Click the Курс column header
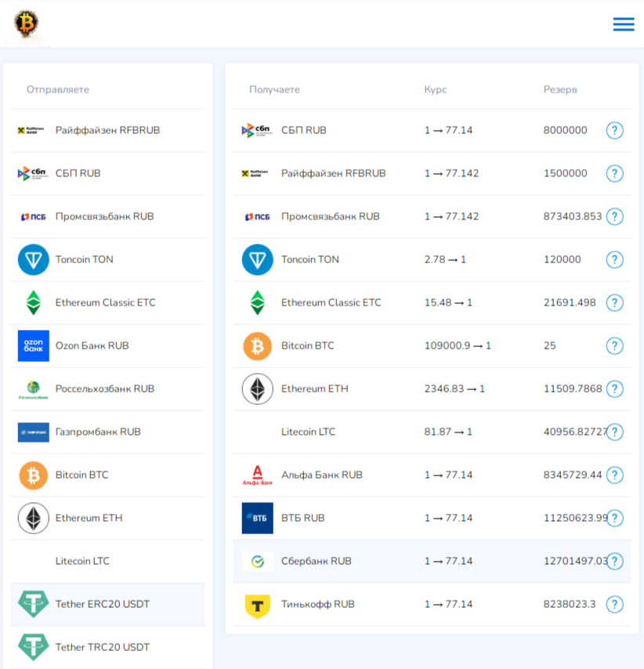 pos(436,89)
